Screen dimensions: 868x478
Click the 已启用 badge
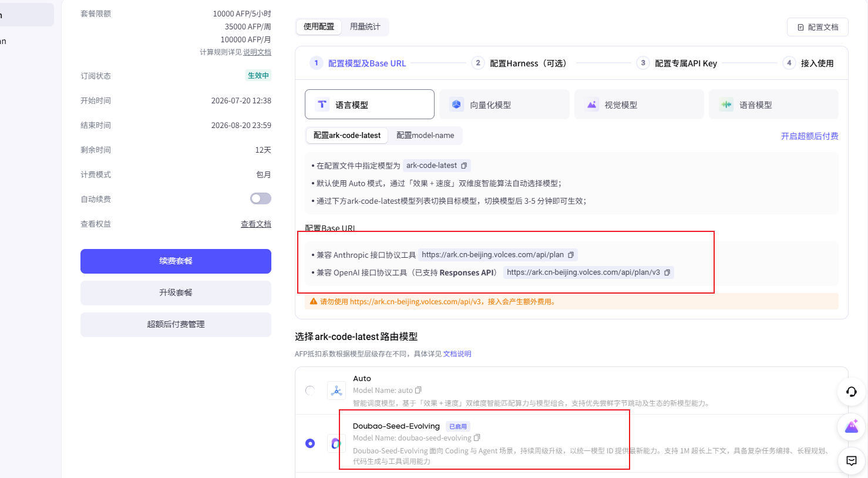(458, 426)
